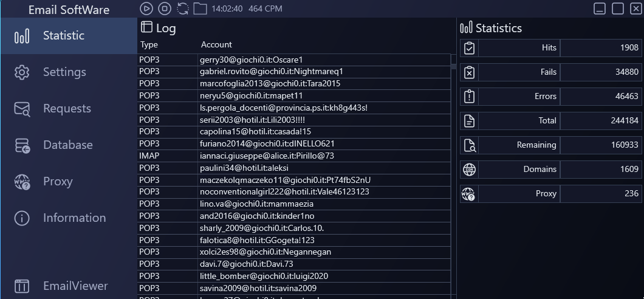The width and height of the screenshot is (644, 299).
Task: Click the Total document icon
Action: (x=469, y=121)
